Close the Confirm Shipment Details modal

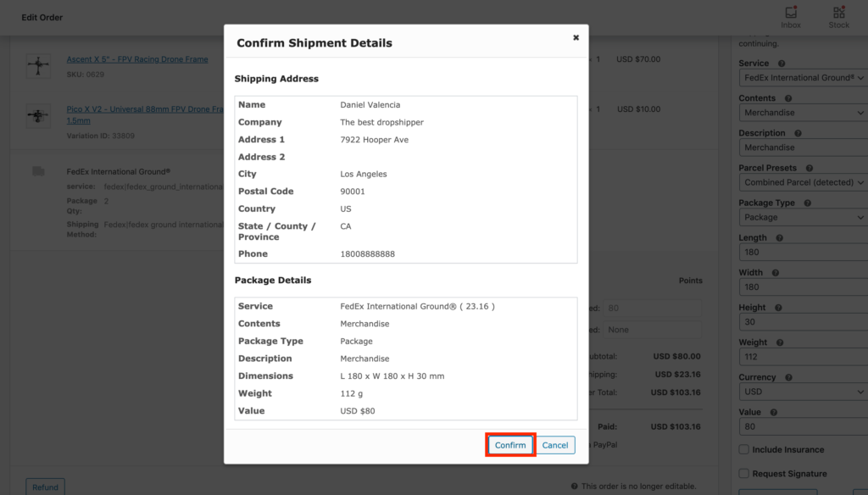tap(576, 37)
